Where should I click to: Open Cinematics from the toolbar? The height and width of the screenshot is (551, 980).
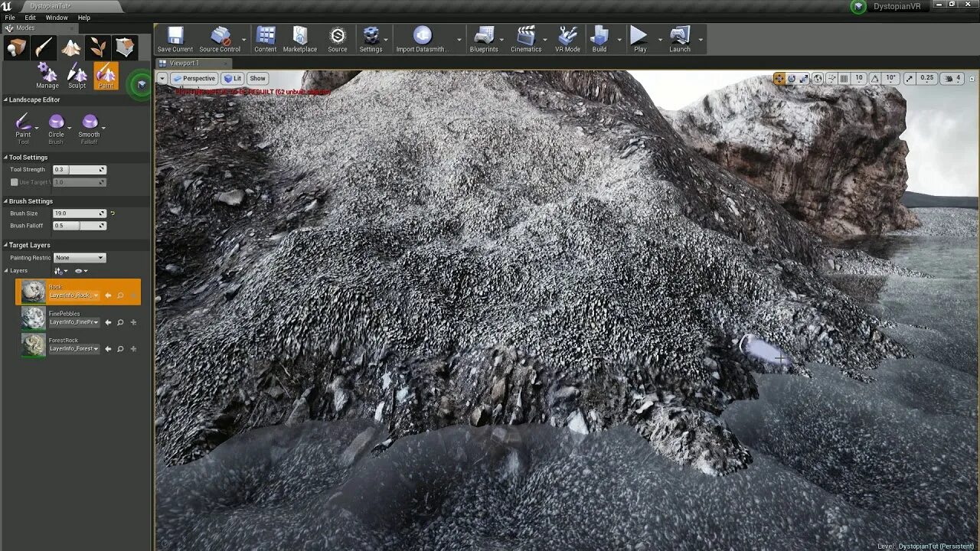click(526, 39)
